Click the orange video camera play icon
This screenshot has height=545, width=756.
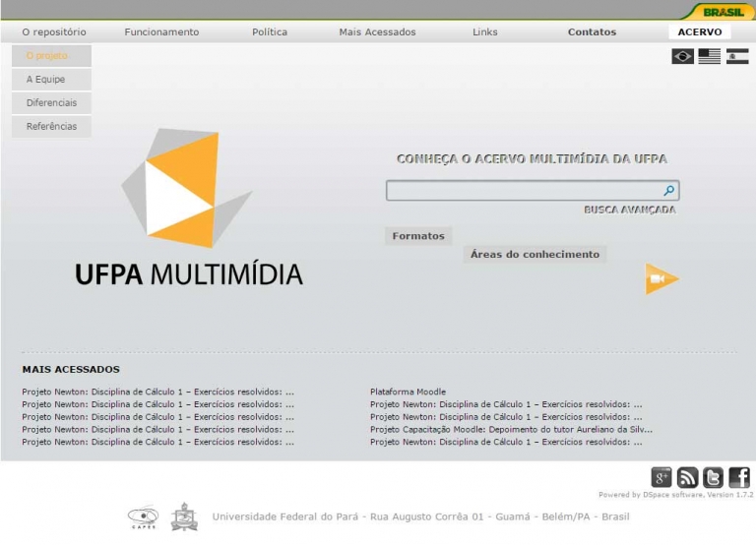(x=661, y=279)
